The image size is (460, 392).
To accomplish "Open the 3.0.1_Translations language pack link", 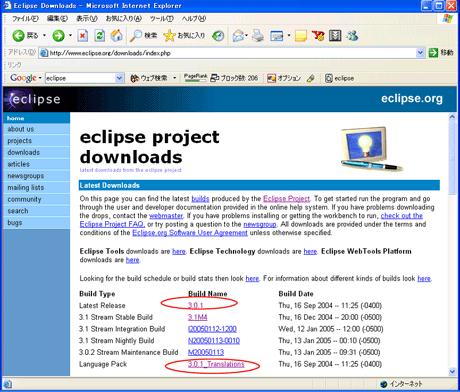I will [216, 364].
